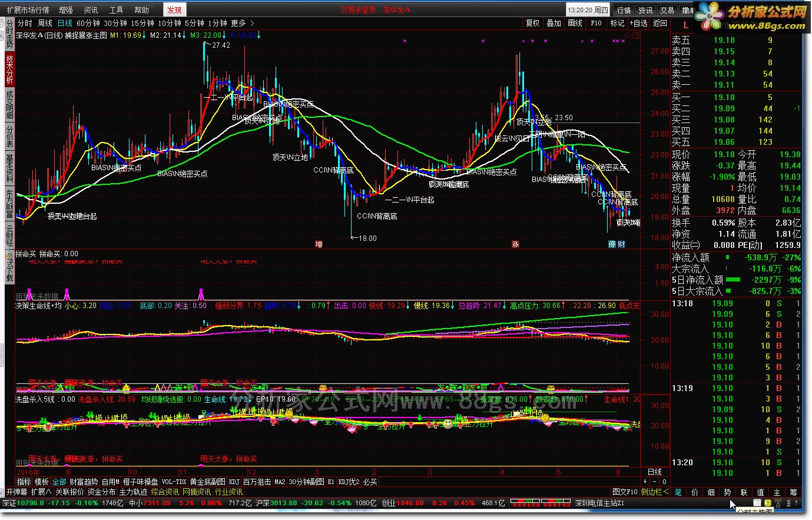This screenshot has height=520, width=812.
Task: Open the 扩展市场行情 menu
Action: click(x=28, y=10)
